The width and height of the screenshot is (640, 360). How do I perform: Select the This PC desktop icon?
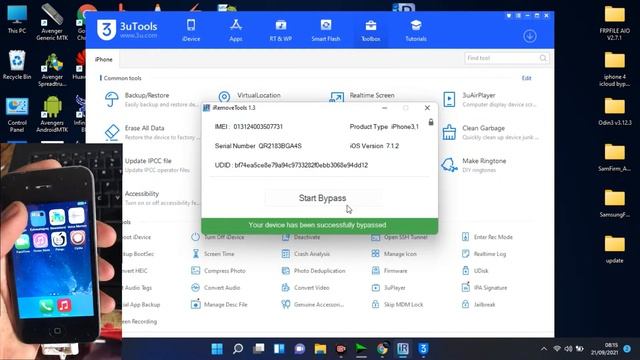(17, 20)
